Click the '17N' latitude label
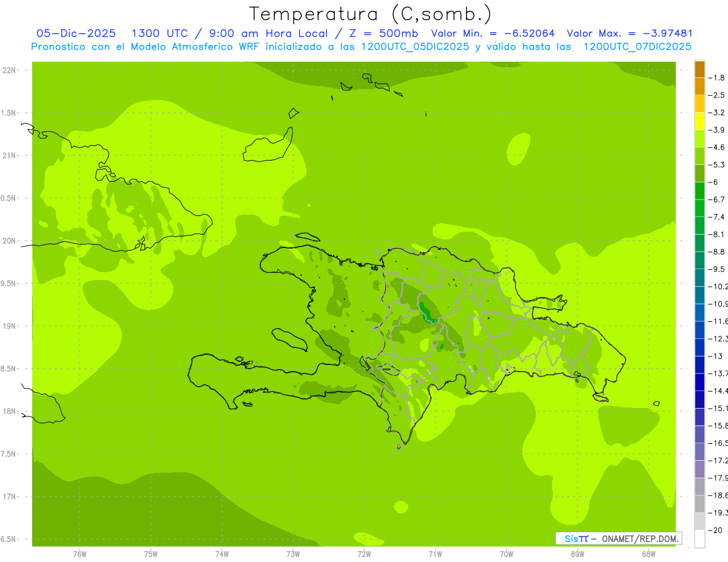This screenshot has height=562, width=728. (x=10, y=497)
